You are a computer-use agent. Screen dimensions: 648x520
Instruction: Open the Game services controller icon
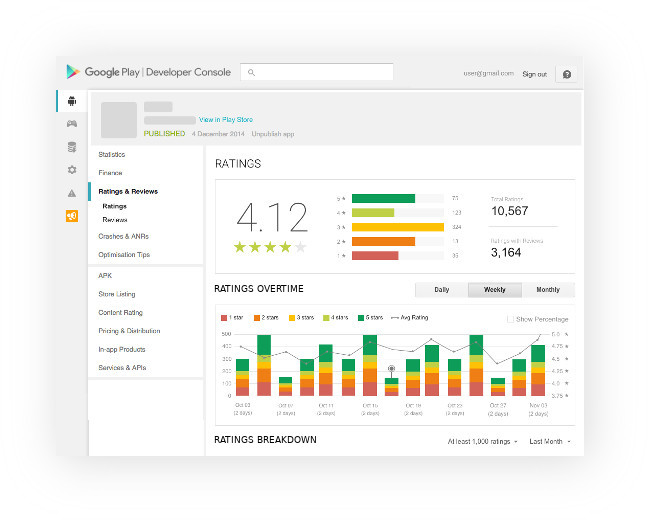click(72, 124)
